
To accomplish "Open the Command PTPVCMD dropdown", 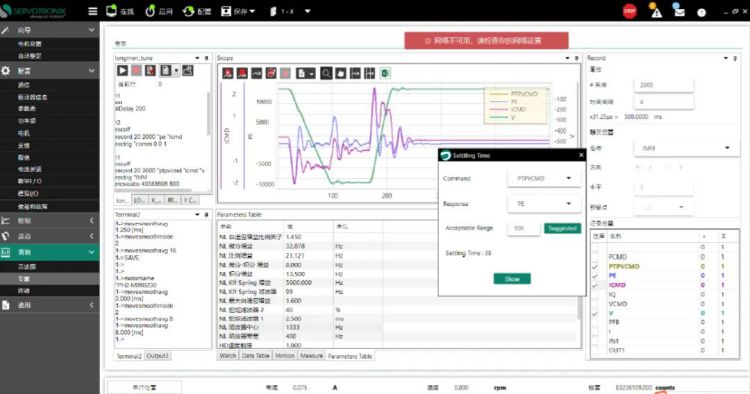I will point(544,178).
